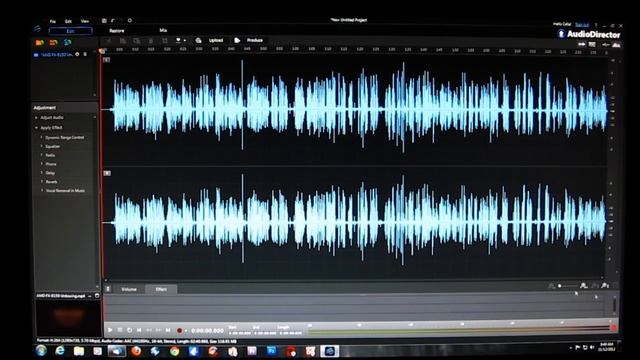The width and height of the screenshot is (640, 360).
Task: Jump to end with next button
Action: pos(168,330)
